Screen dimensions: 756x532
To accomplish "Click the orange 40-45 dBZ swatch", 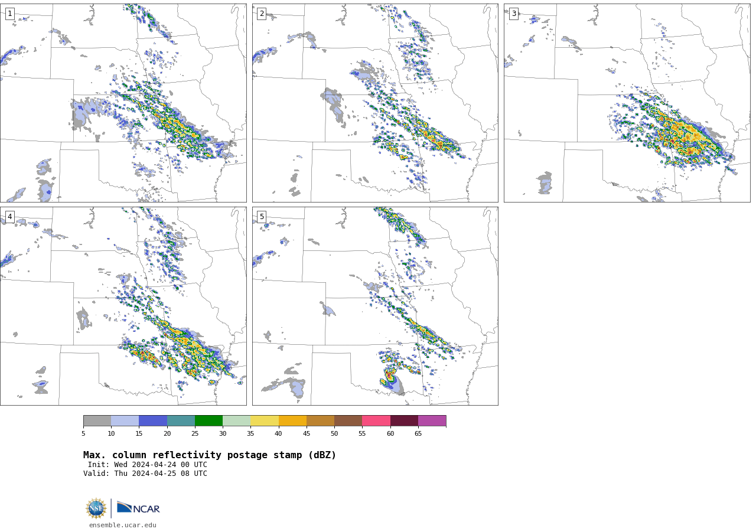I will coord(292,421).
